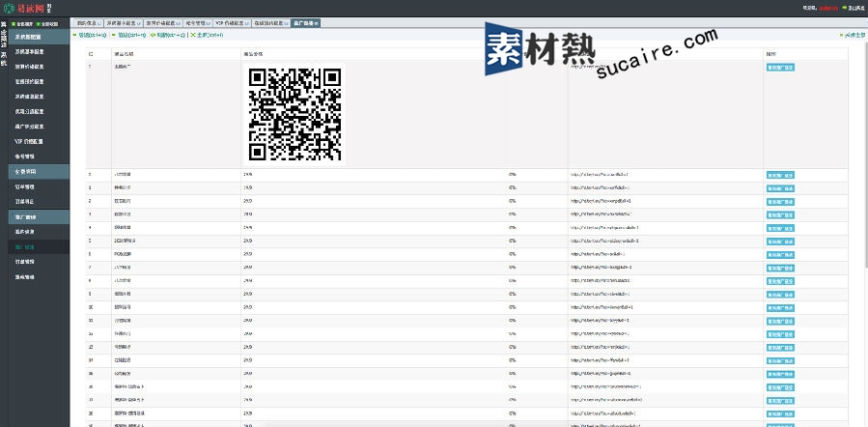Switch to the 测算价格配置 tab
This screenshot has height=427, width=868.
point(161,23)
